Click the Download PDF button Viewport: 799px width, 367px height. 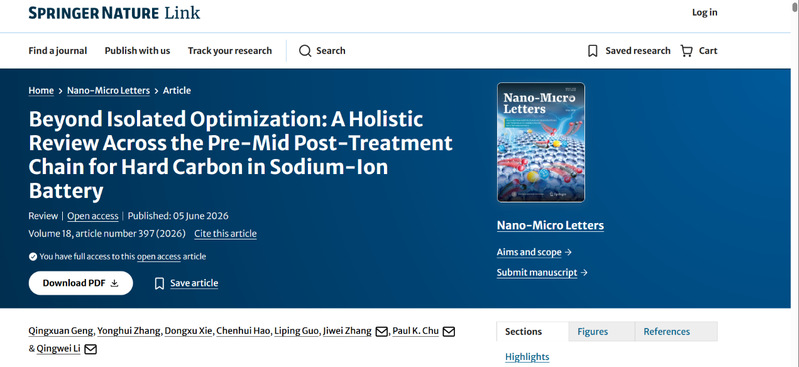pos(81,283)
